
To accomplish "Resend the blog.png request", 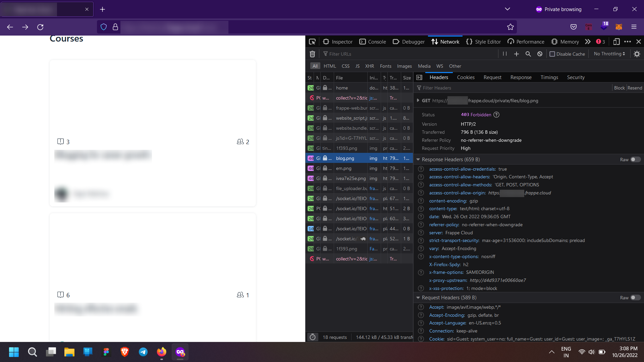I will coord(635,87).
